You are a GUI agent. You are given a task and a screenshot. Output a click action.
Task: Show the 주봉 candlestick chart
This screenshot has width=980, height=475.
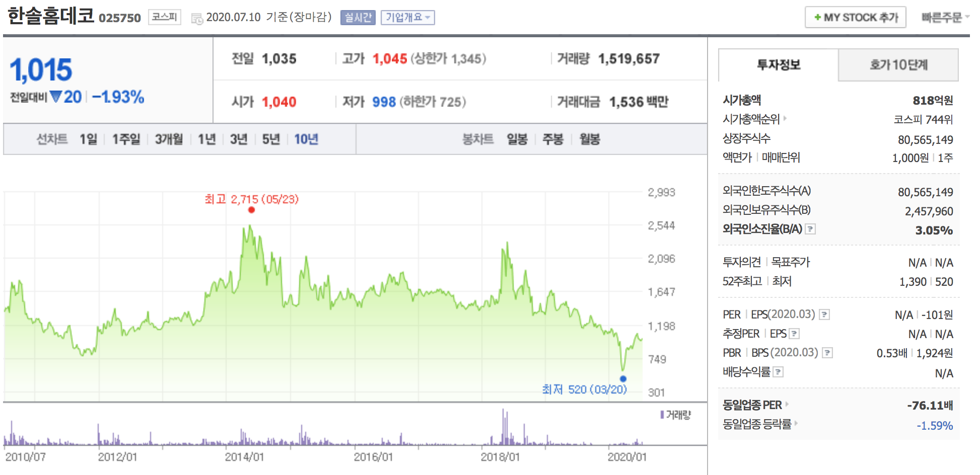[552, 139]
